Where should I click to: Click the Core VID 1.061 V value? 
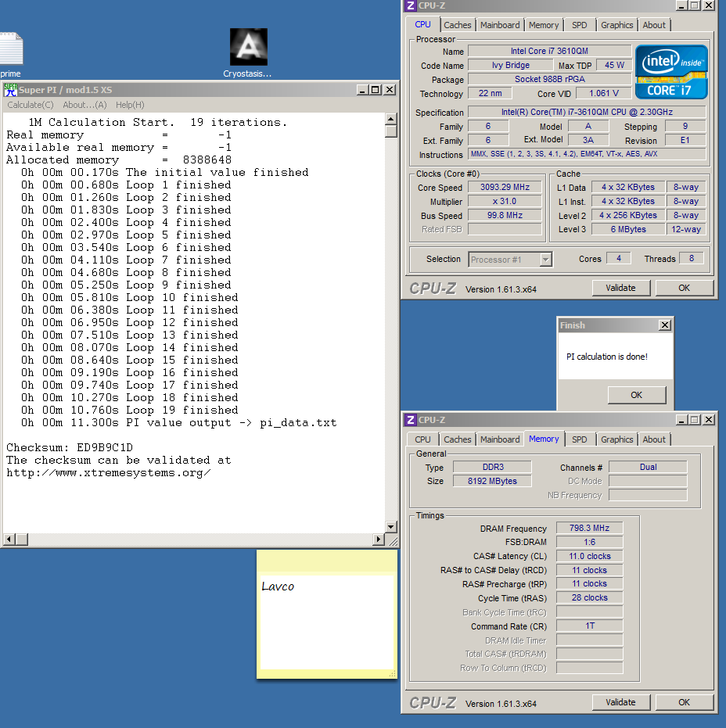(604, 93)
